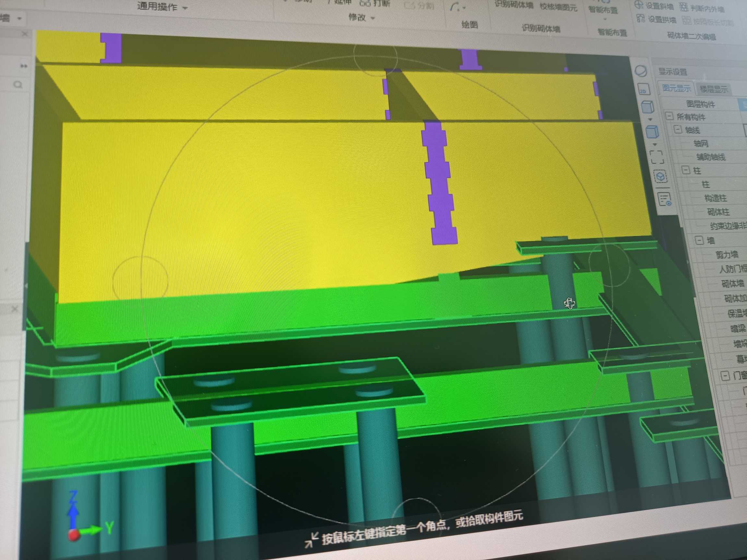This screenshot has width=747, height=560.
Task: Click the 校核墙图元 button
Action: 558,7
